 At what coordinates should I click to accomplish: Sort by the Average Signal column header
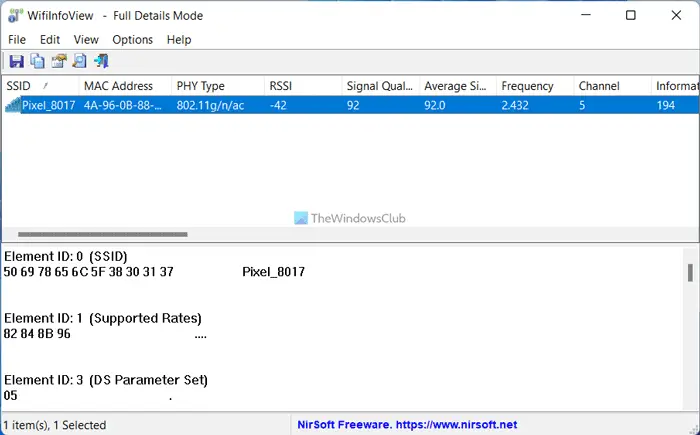(458, 86)
